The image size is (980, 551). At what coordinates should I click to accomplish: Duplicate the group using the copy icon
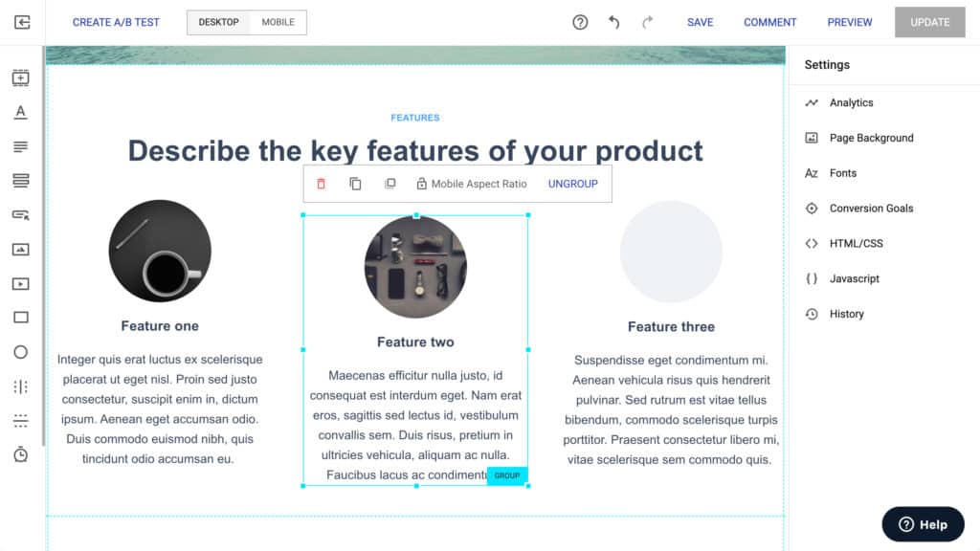pyautogui.click(x=355, y=184)
